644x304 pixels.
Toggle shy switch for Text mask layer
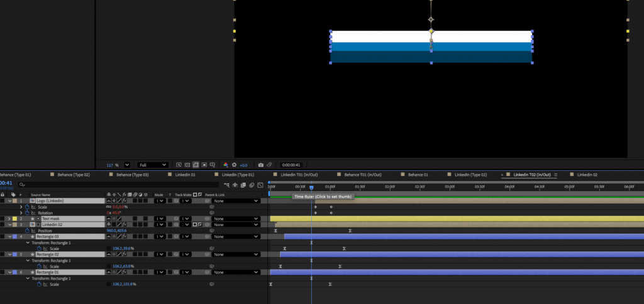click(x=108, y=219)
